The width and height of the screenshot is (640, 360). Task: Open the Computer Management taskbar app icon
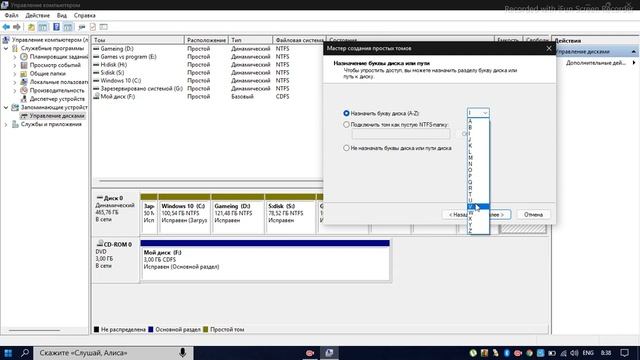tap(329, 353)
